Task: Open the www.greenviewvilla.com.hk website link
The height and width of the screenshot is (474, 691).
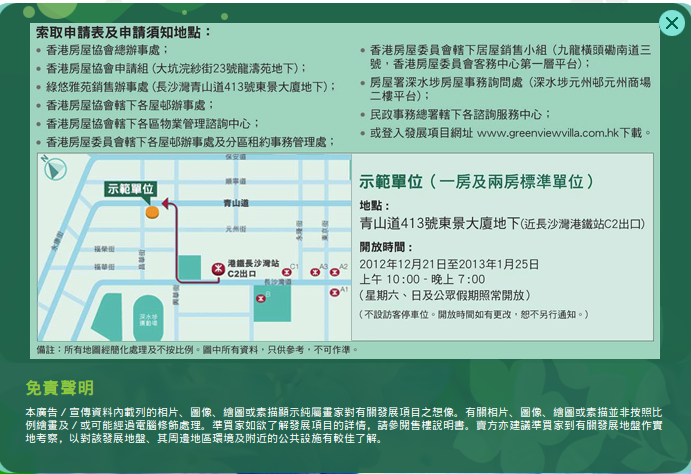Action: point(548,133)
